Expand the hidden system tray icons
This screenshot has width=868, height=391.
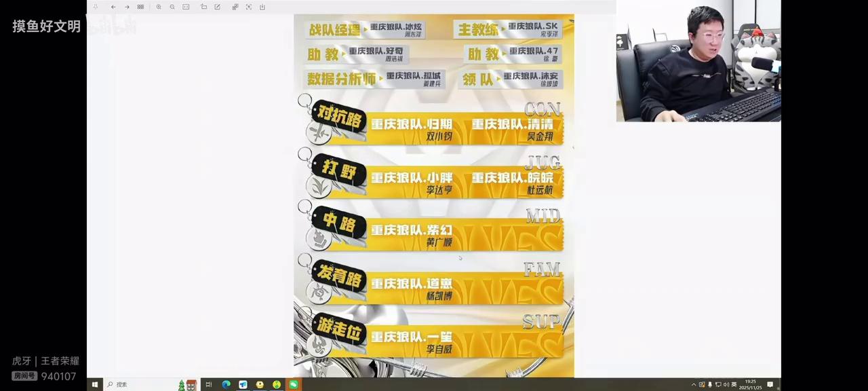point(694,385)
